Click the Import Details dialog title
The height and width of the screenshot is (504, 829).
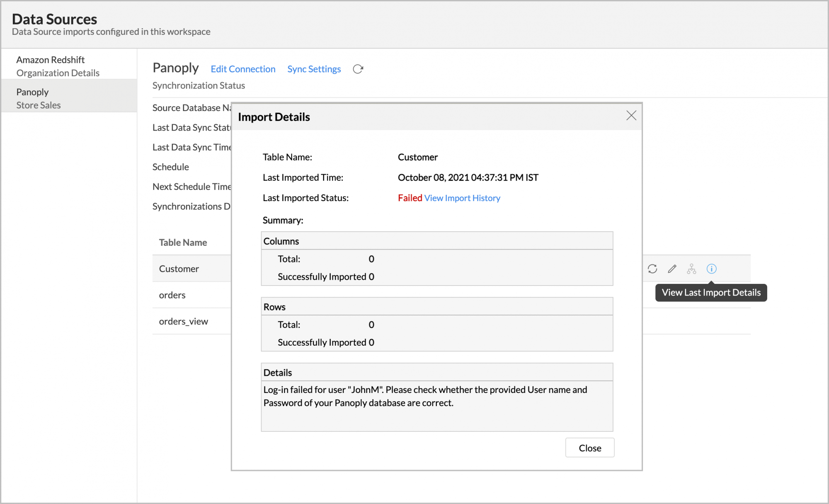(274, 117)
